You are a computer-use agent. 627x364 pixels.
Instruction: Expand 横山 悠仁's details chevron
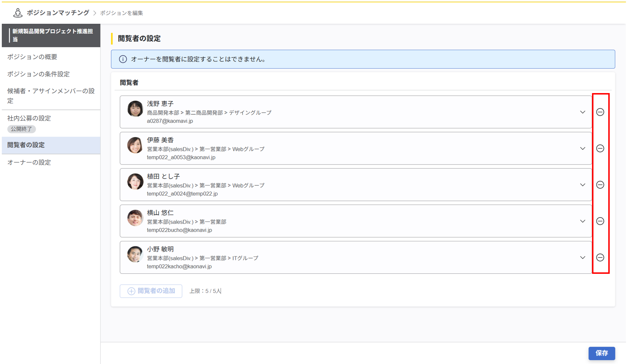coord(583,221)
